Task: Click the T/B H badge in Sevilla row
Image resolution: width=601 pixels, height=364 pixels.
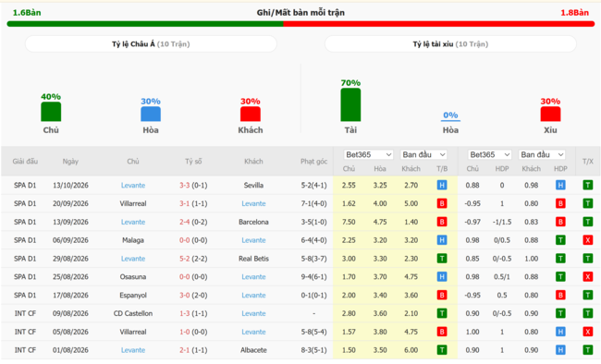Action: (x=442, y=186)
